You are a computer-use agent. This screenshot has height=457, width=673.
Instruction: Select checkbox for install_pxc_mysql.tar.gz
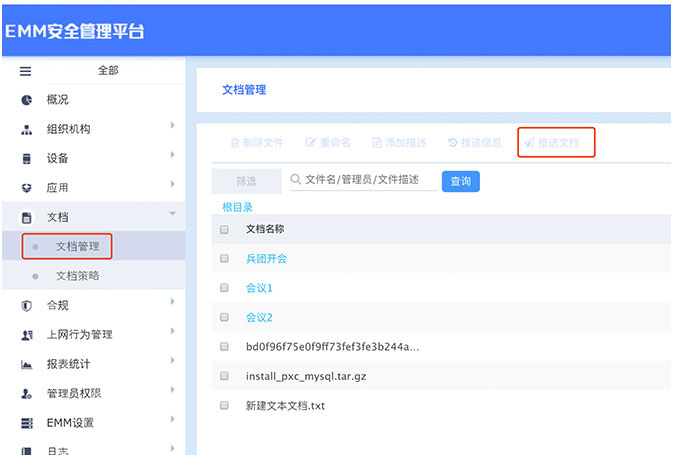pos(224,376)
